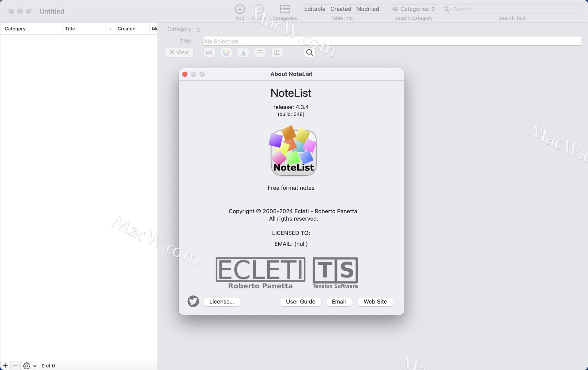The image size is (588, 370).
Task: Toggle Created column in Table Info
Action: pyautogui.click(x=341, y=9)
